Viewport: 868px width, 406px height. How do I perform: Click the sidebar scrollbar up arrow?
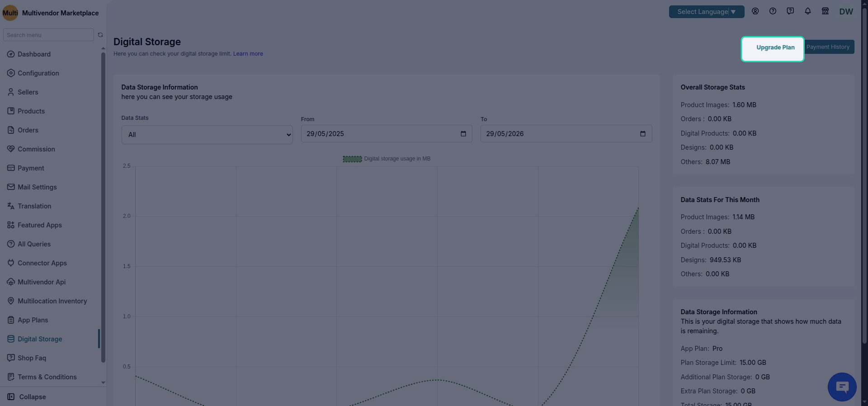(103, 48)
